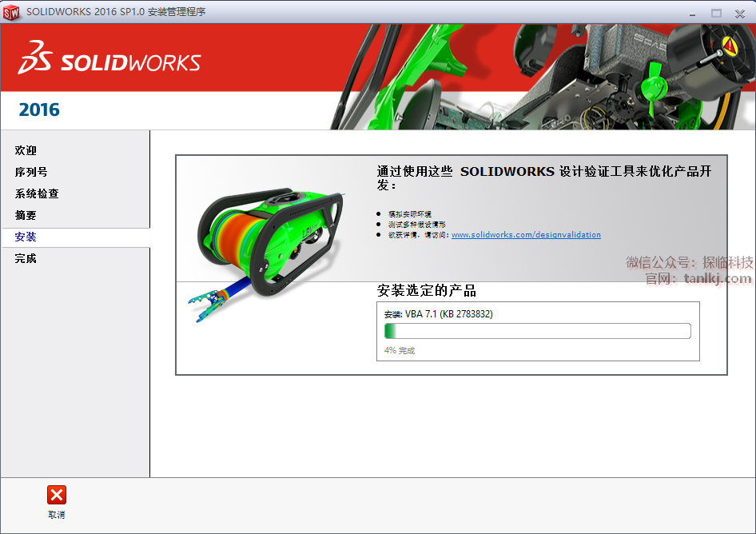The width and height of the screenshot is (756, 534).
Task: Open the solidworks.com/designvalidation link
Action: [x=526, y=235]
